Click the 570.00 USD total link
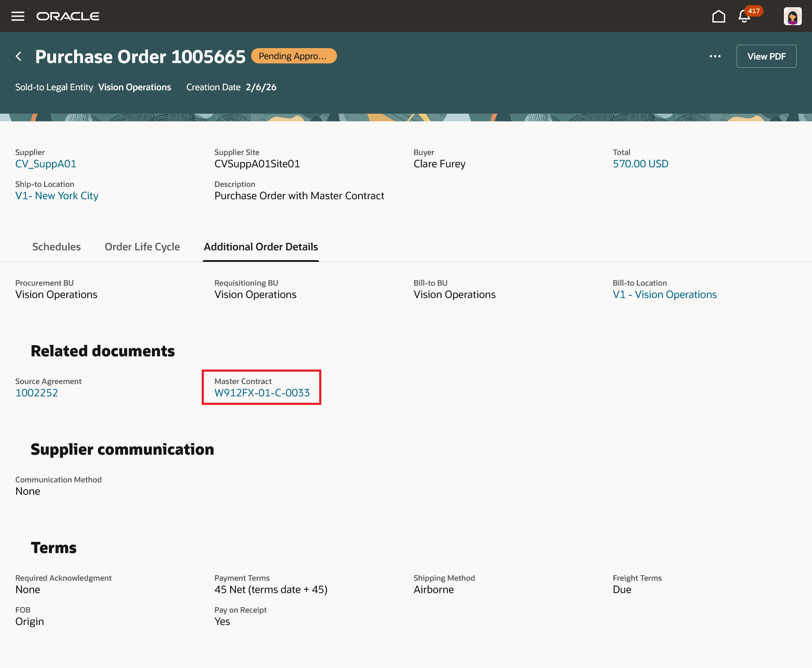Viewport: 812px width, 668px height. tap(640, 163)
